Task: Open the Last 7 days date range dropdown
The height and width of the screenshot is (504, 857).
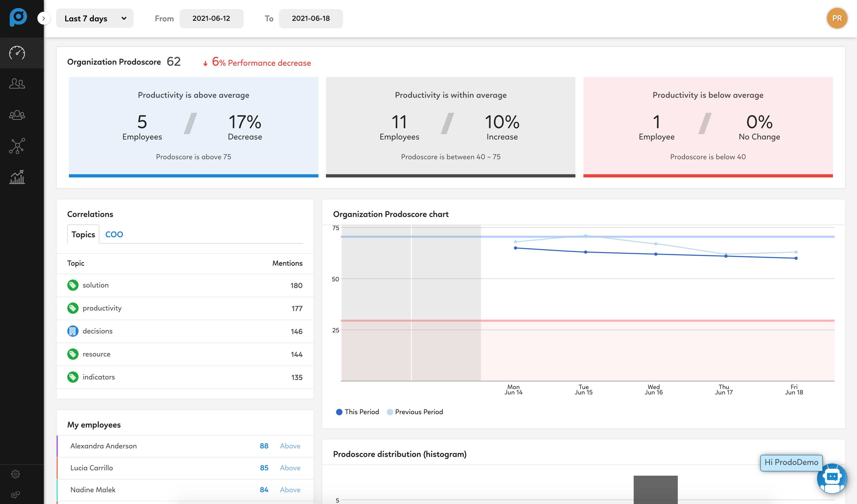Action: click(95, 18)
